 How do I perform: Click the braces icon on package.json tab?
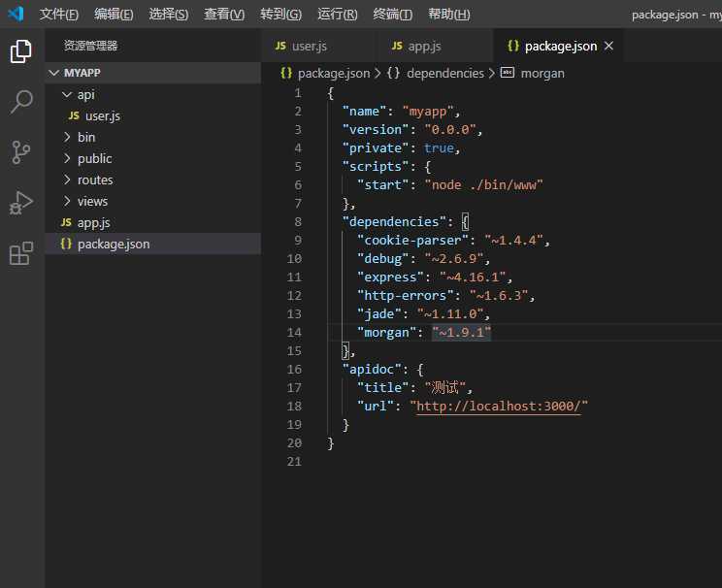pos(513,46)
